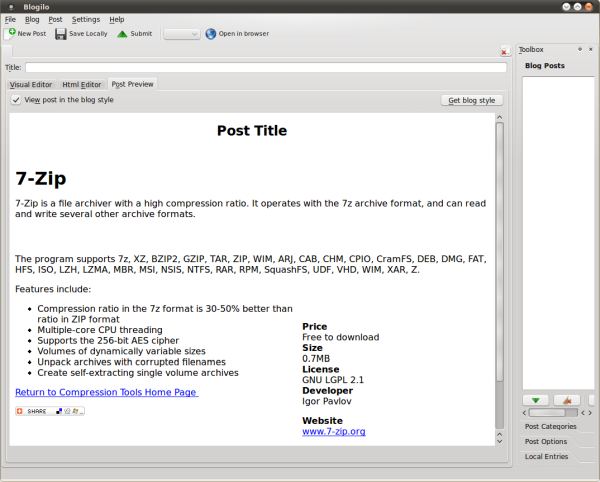Click the scroll-down arrow at the bottom of the preview scrollbar
600x482 pixels.
499,441
